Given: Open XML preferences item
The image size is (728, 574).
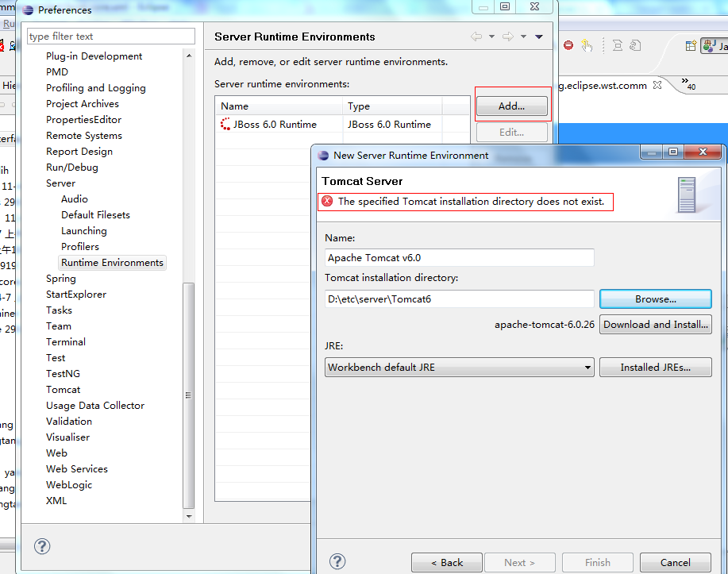Looking at the screenshot, I should [x=56, y=501].
